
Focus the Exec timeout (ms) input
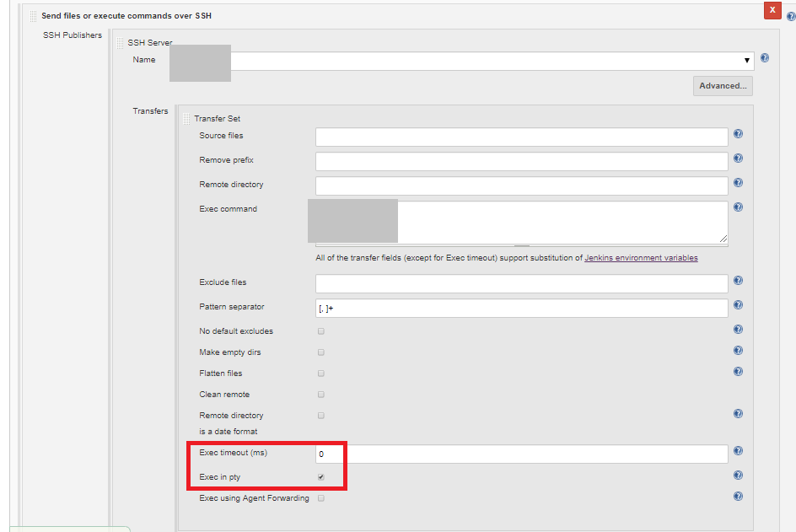tap(522, 454)
